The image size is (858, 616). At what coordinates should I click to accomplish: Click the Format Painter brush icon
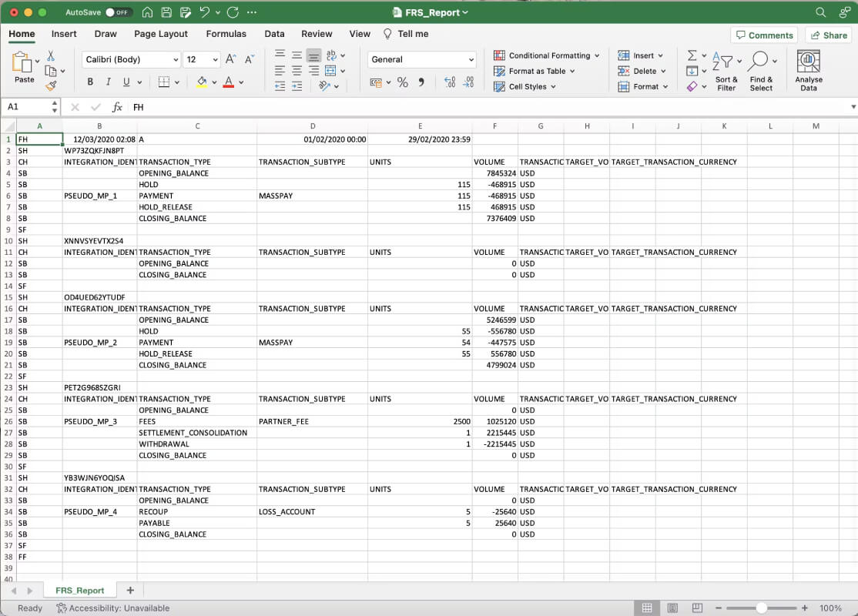pyautogui.click(x=51, y=86)
